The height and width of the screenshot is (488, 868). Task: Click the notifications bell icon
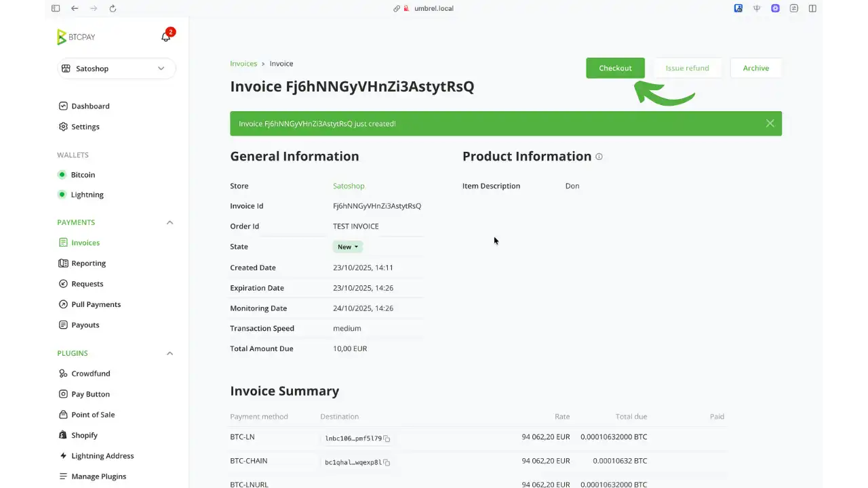165,37
